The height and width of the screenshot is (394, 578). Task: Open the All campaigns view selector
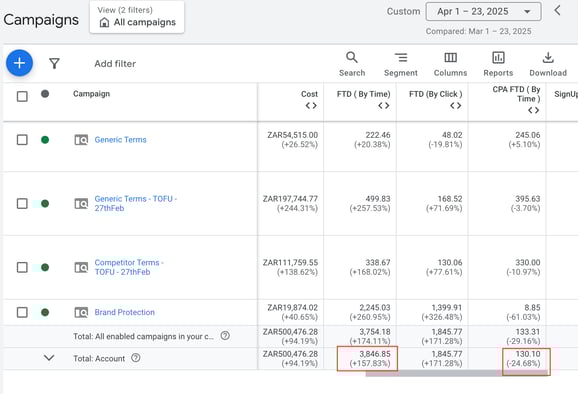[x=137, y=17]
